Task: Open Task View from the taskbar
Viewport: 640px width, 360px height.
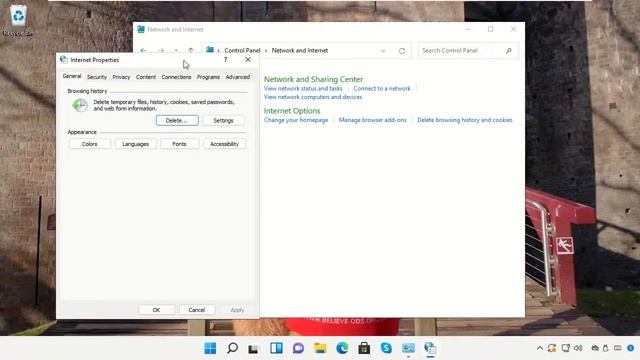Action: click(253, 349)
